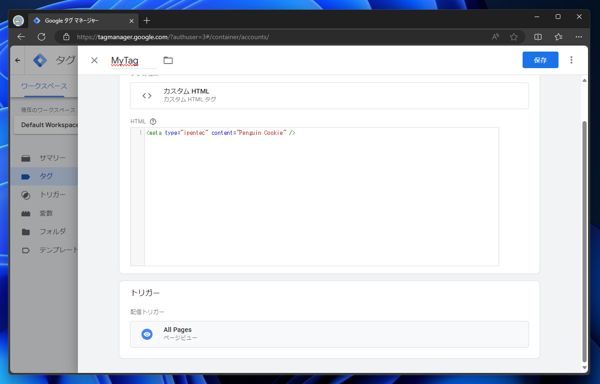Go back with browser back arrow
This screenshot has width=600, height=384.
[21, 37]
